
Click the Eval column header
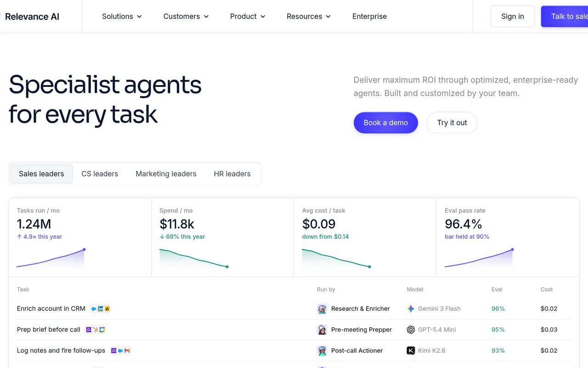pos(497,289)
